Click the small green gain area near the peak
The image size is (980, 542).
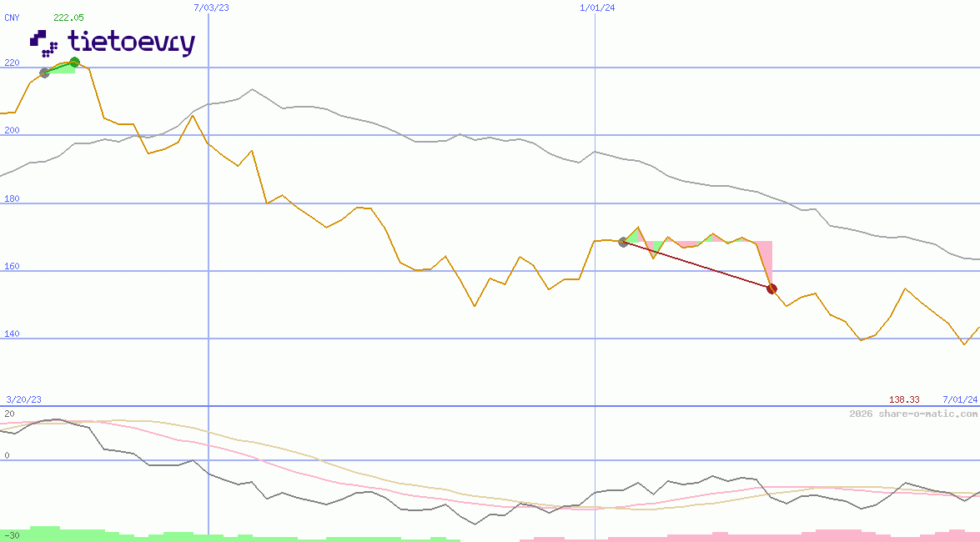(x=63, y=69)
